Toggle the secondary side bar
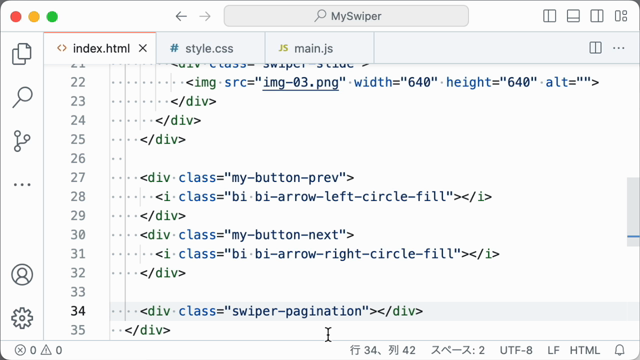 pos(597,16)
